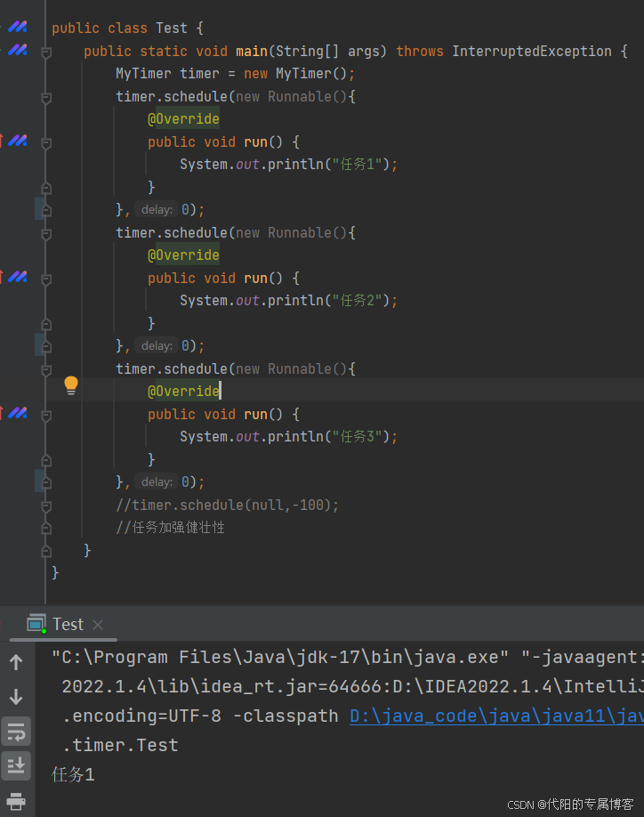Click the second @Override annotation
The width and height of the screenshot is (644, 817).
183,255
